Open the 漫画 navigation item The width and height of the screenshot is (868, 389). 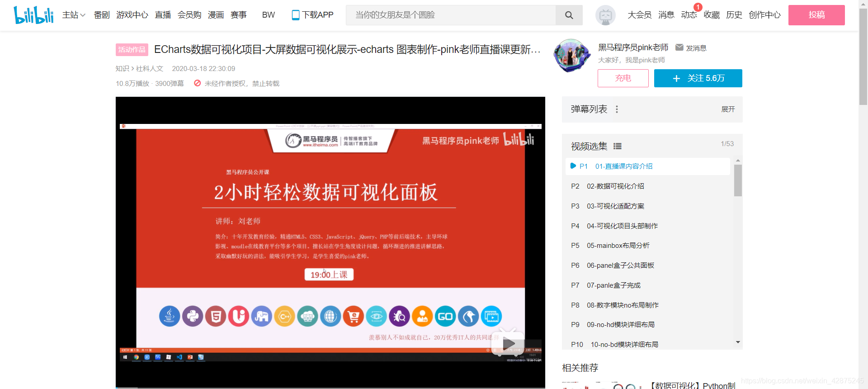point(216,15)
